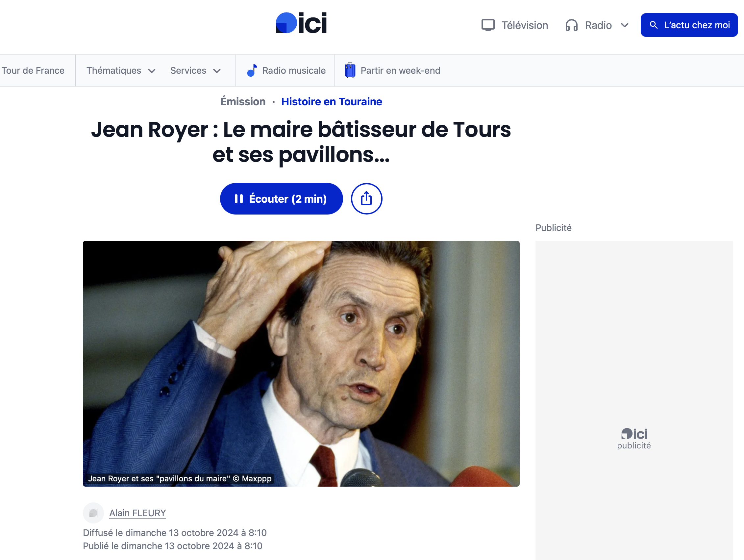The height and width of the screenshot is (560, 744).
Task: Click the photo caption Maxppp credit
Action: [180, 478]
